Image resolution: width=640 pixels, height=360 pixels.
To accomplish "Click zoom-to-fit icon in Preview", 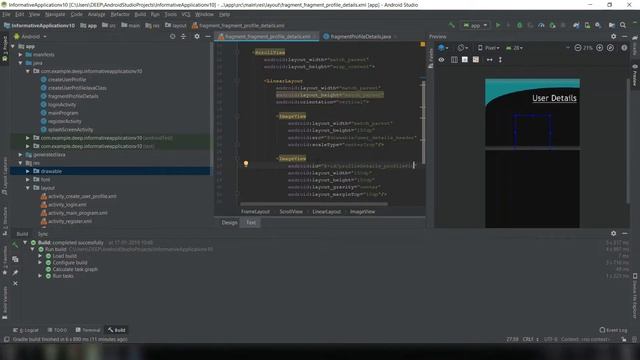I will click(610, 48).
